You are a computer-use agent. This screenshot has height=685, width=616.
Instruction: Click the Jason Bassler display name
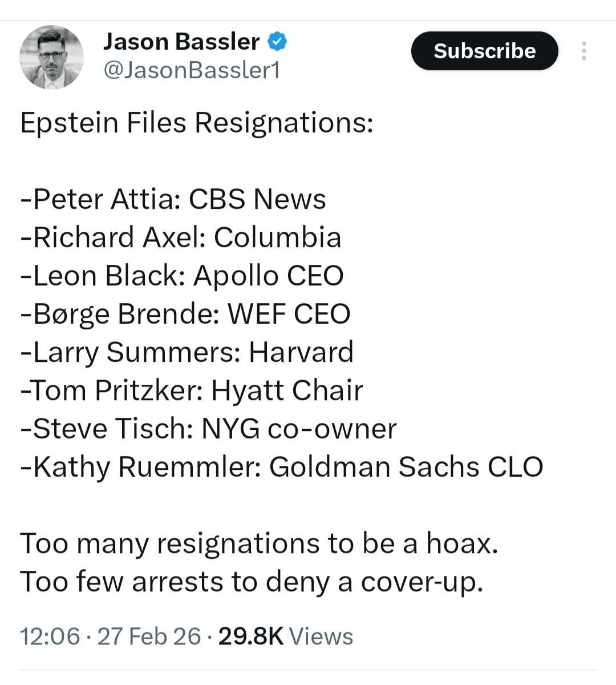tap(181, 42)
